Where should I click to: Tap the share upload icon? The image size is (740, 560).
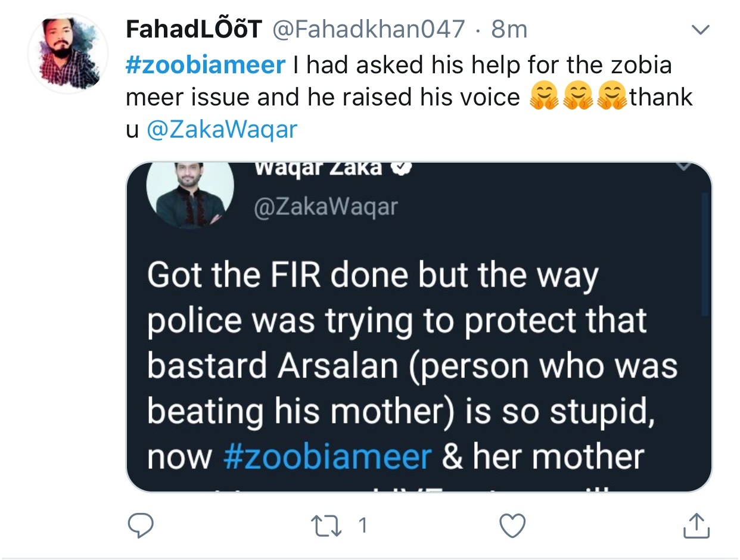click(695, 525)
